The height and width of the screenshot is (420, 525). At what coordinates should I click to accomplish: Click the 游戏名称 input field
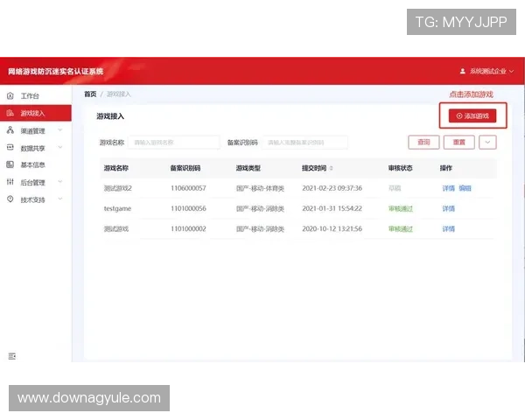point(176,142)
